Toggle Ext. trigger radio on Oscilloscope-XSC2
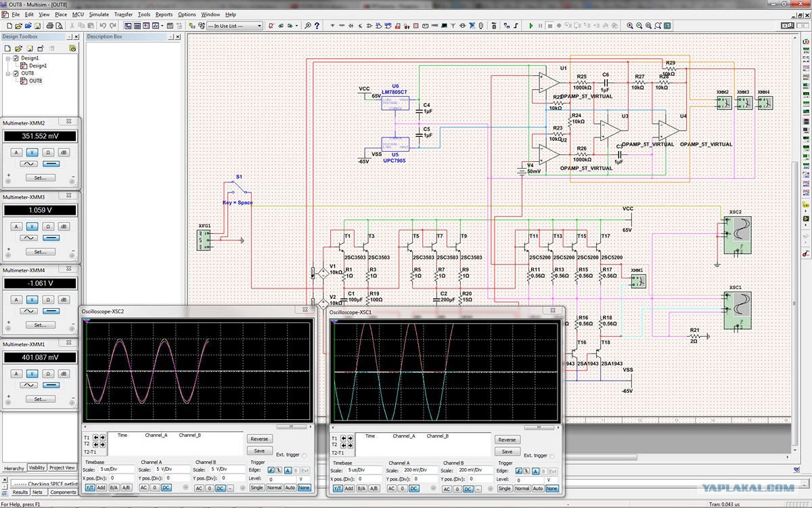Screen dimensions: 812x508 (304, 455)
